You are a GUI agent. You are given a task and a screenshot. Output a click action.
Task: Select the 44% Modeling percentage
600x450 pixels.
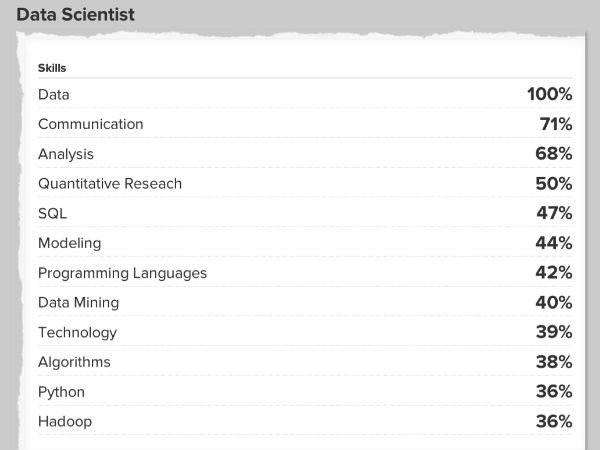pos(553,243)
